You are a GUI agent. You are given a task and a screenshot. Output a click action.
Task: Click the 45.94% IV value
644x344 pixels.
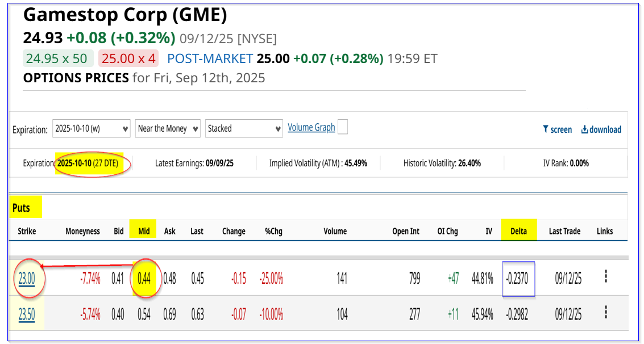pyautogui.click(x=482, y=314)
